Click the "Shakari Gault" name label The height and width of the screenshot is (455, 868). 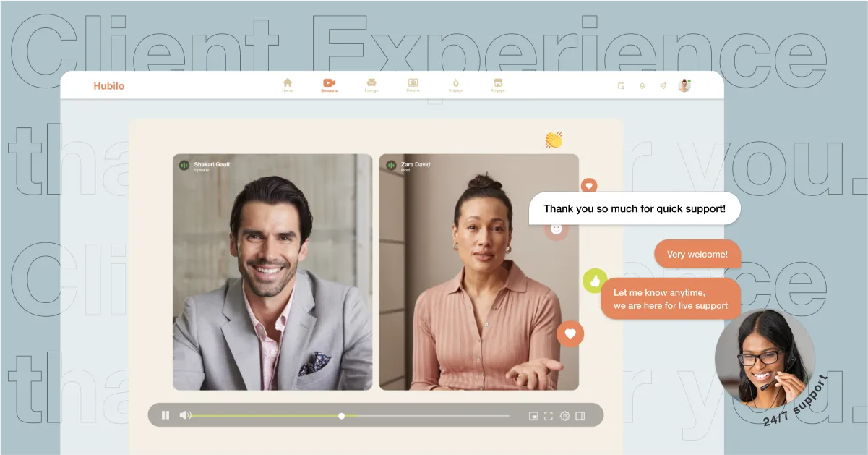[x=212, y=164]
